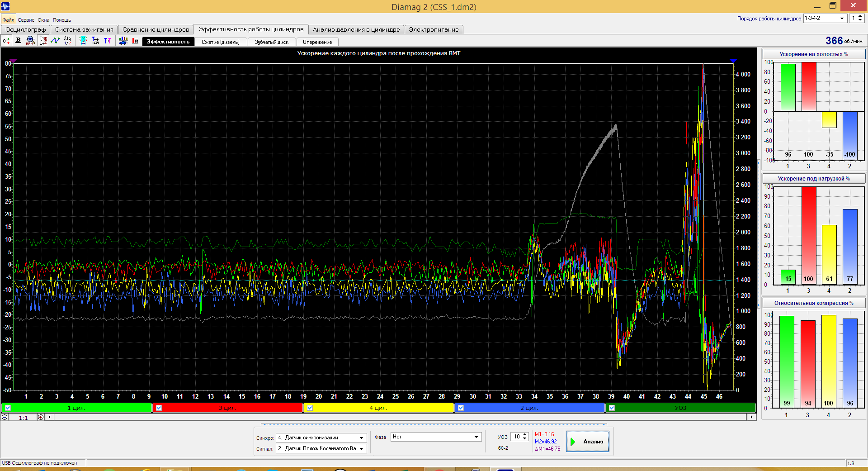Open the Сервис menu
This screenshot has height=471, width=868.
click(x=26, y=20)
